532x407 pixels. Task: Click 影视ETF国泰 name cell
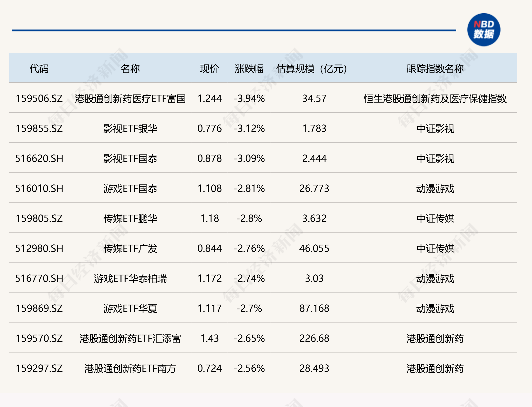coord(130,159)
